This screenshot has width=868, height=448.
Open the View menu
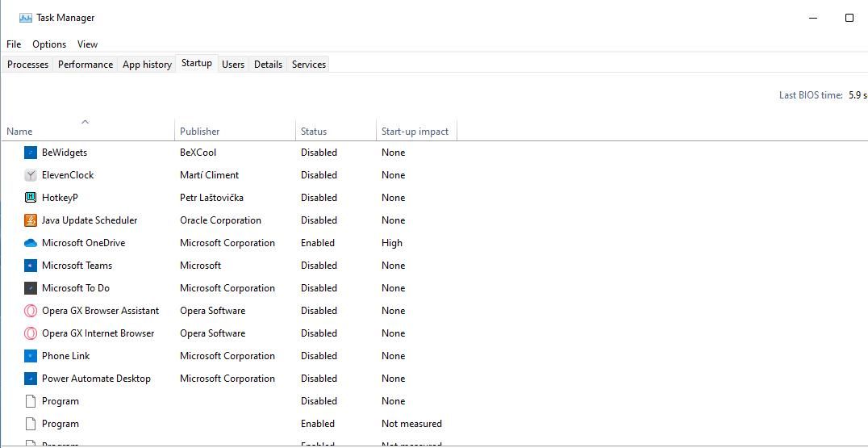(x=87, y=44)
